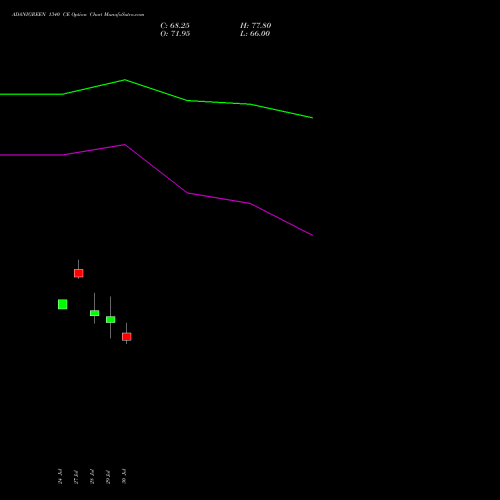Click the 30 Jul date label
Viewport: 500px width, 500px height.
click(x=124, y=477)
